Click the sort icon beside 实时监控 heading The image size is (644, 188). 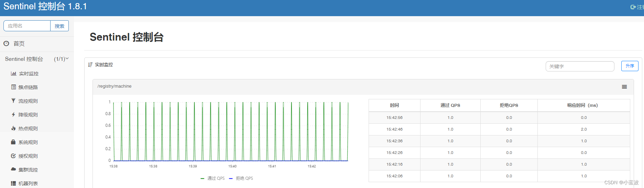(x=90, y=65)
